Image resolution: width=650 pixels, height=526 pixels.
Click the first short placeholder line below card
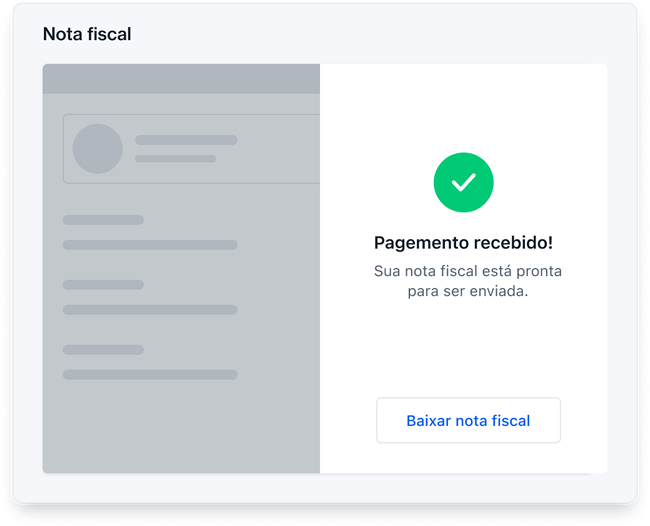click(103, 220)
